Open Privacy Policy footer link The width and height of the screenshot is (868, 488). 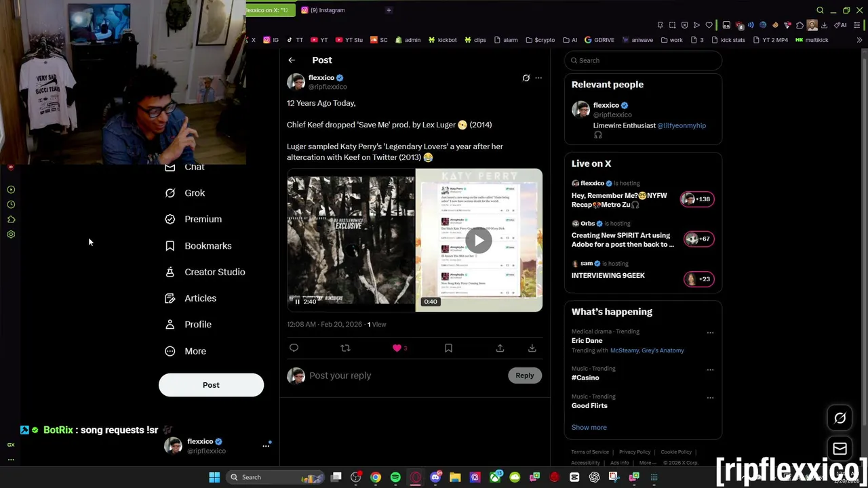click(x=635, y=452)
